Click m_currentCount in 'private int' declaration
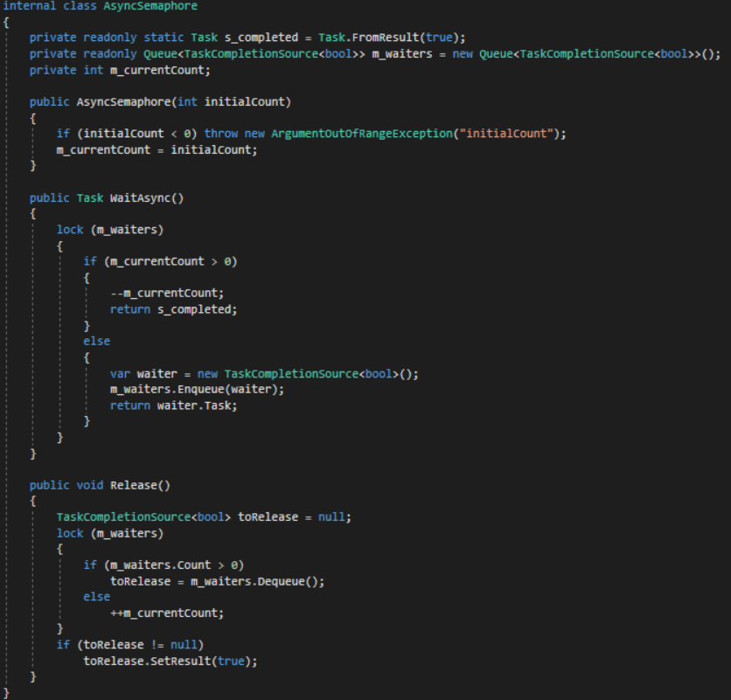Image resolution: width=731 pixels, height=700 pixels. pos(157,71)
